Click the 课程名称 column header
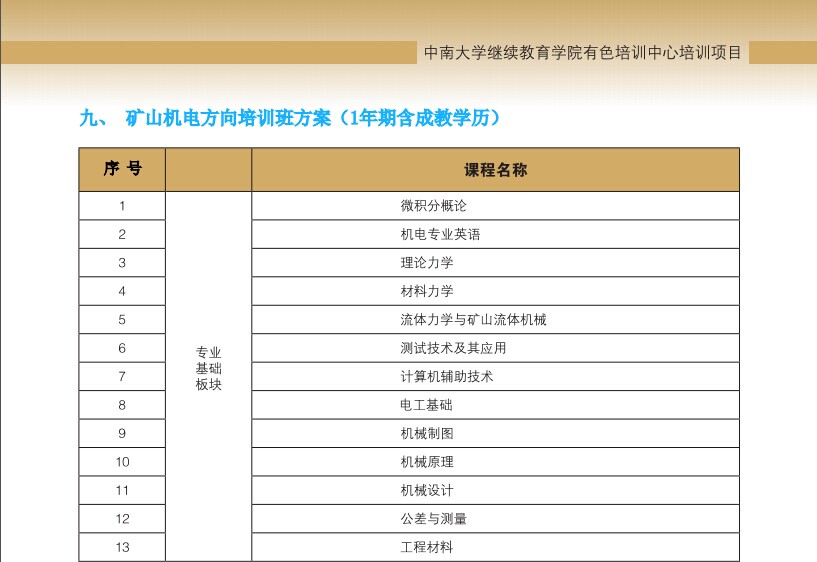 coord(495,169)
